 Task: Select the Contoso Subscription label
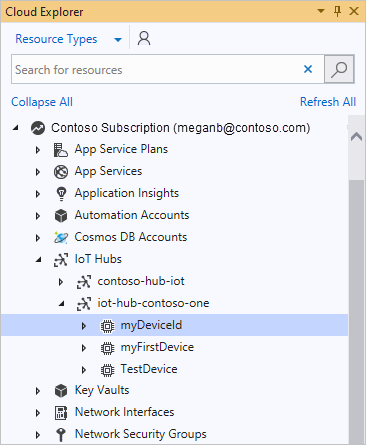tap(180, 128)
